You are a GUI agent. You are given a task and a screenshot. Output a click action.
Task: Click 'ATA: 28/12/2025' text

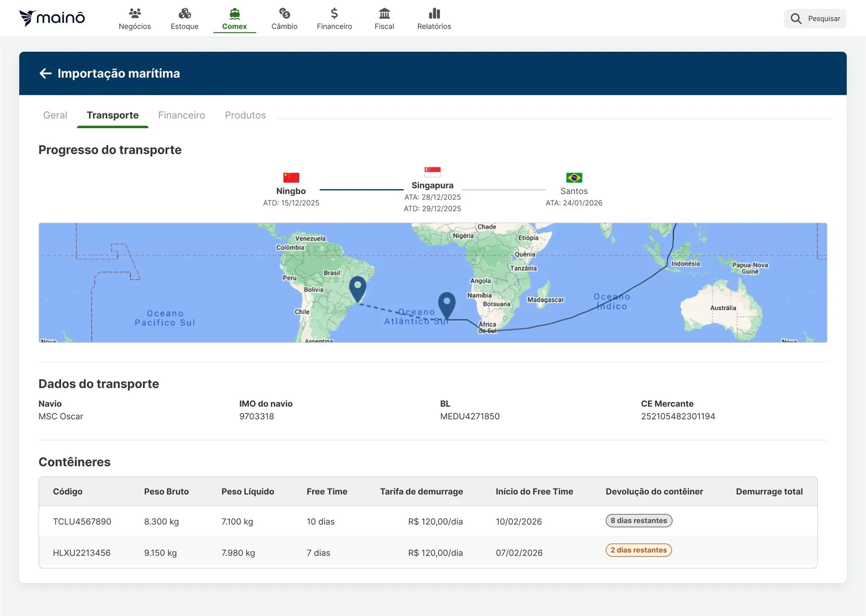click(x=432, y=197)
